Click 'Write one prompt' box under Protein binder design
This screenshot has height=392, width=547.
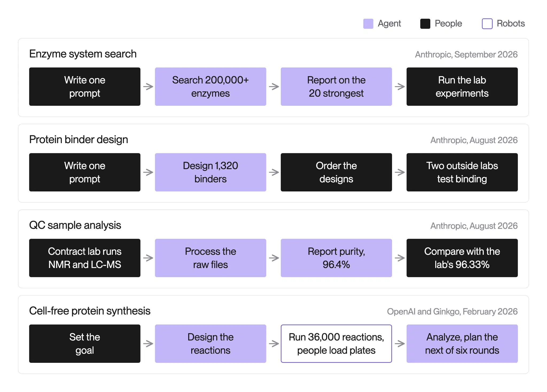(x=85, y=172)
